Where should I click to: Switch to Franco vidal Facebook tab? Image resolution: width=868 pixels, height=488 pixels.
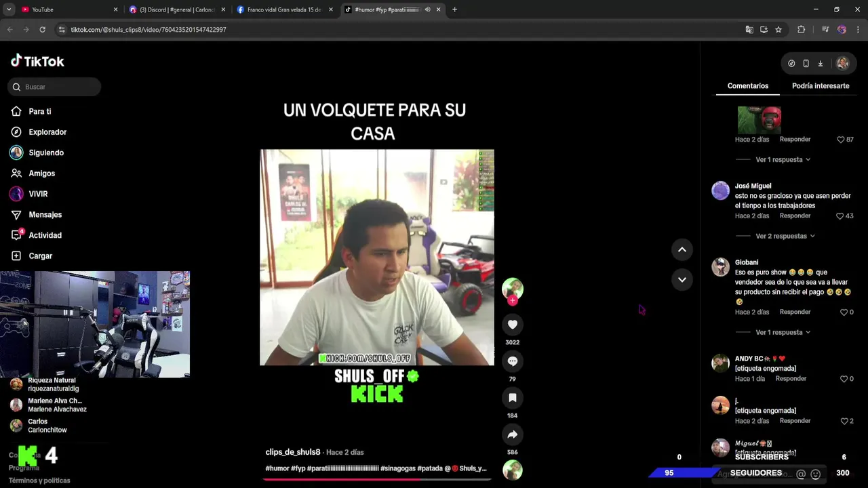(285, 9)
